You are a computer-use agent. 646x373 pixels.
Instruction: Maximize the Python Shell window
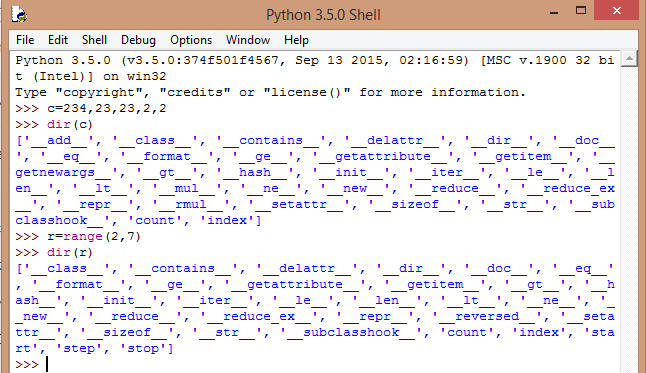[581, 11]
